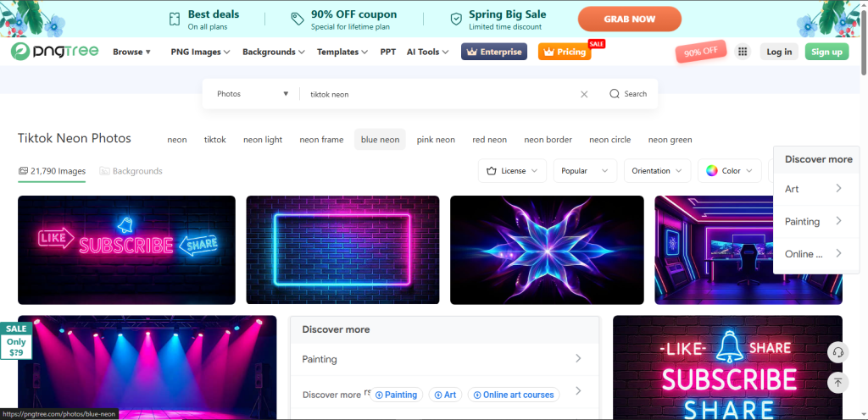Click the Pngtree logo
This screenshot has width=868, height=420.
pyautogui.click(x=55, y=52)
